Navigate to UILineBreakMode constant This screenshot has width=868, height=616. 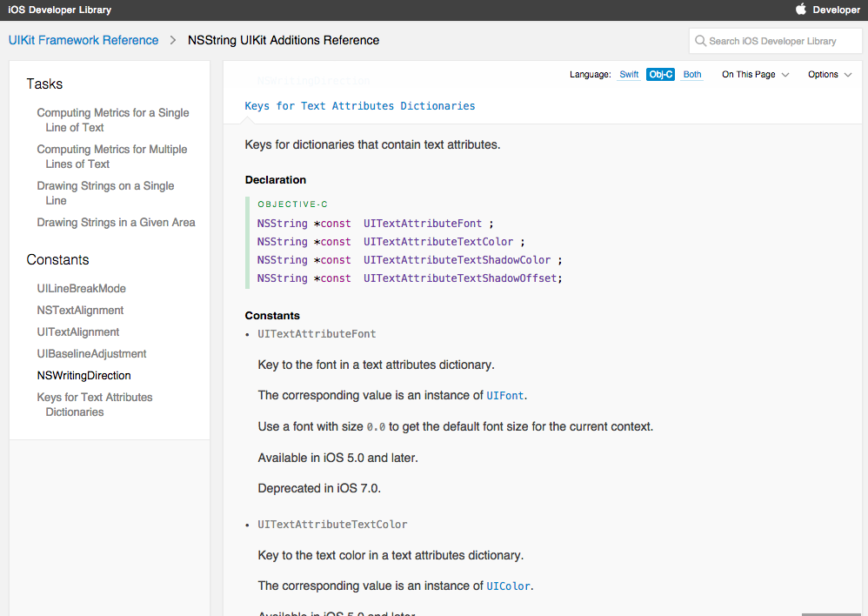[81, 289]
